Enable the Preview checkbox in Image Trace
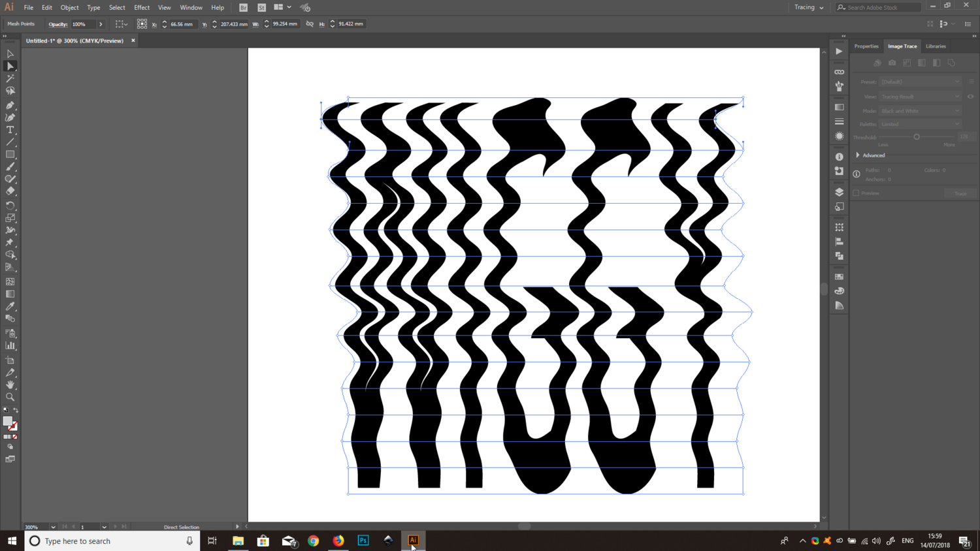The width and height of the screenshot is (980, 551). pos(857,193)
